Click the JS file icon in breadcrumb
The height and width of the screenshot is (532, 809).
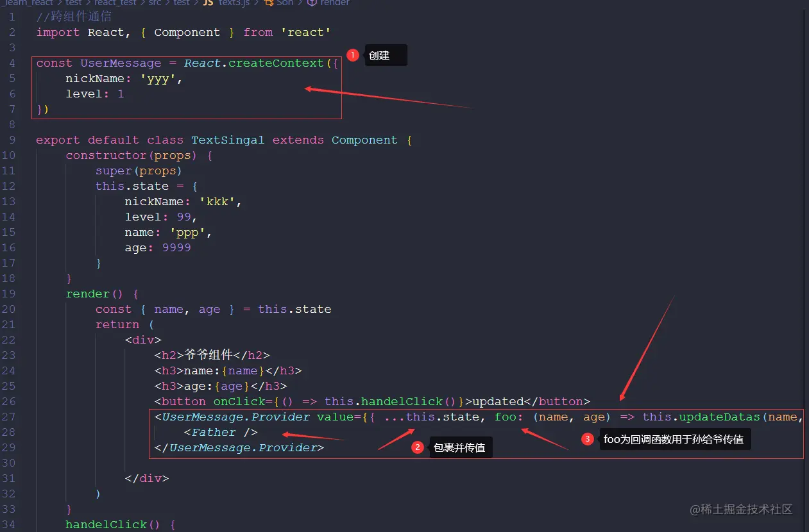click(208, 3)
